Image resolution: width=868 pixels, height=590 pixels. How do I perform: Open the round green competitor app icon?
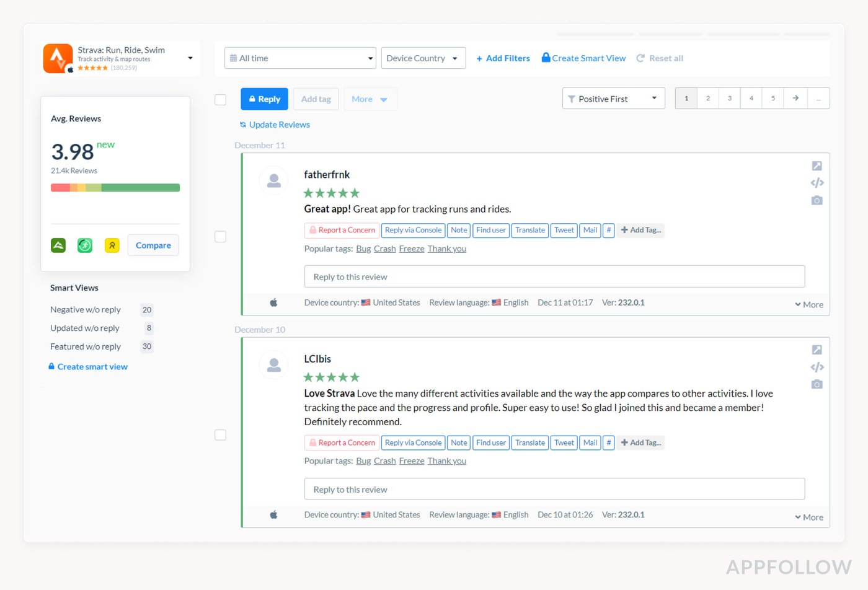click(x=85, y=245)
